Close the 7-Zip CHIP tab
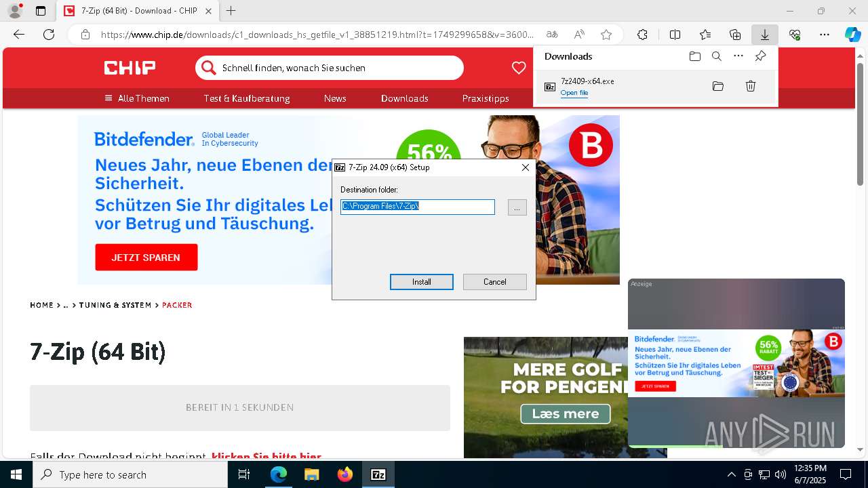 coord(208,11)
